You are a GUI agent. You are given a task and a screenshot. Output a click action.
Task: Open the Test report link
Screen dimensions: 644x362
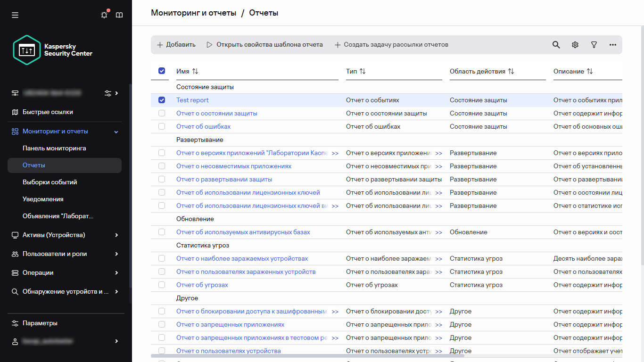coord(192,100)
